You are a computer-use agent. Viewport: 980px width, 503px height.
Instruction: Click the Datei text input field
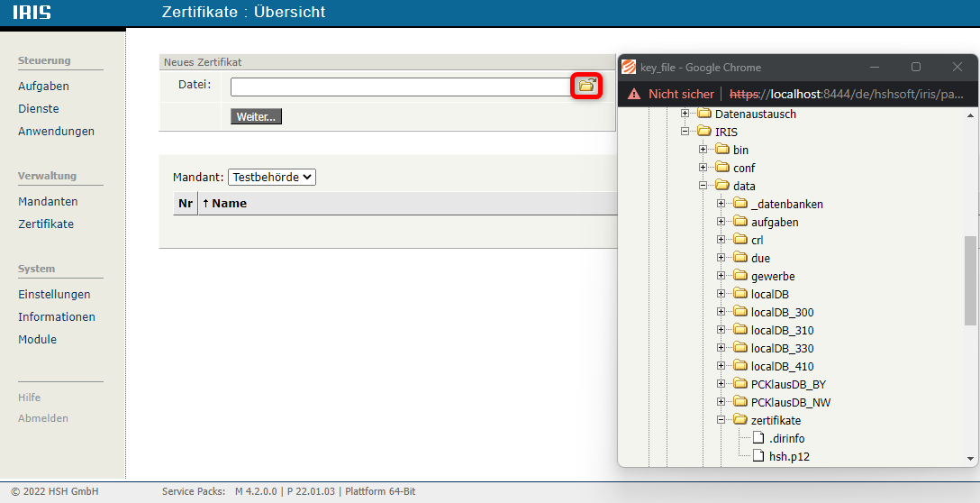[x=400, y=87]
